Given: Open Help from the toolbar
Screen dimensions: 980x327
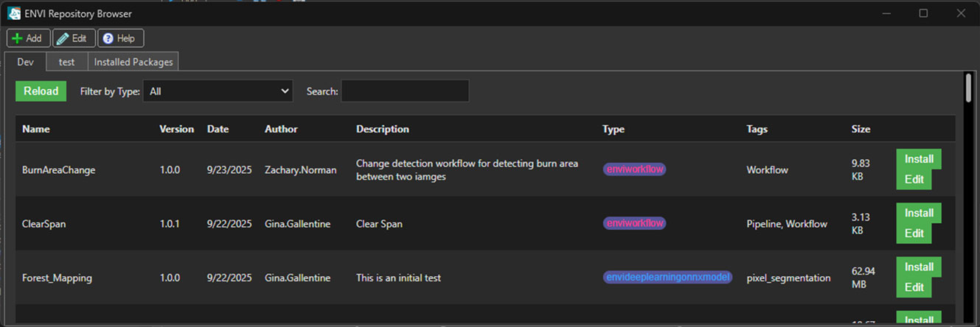Looking at the screenshot, I should pyautogui.click(x=120, y=38).
